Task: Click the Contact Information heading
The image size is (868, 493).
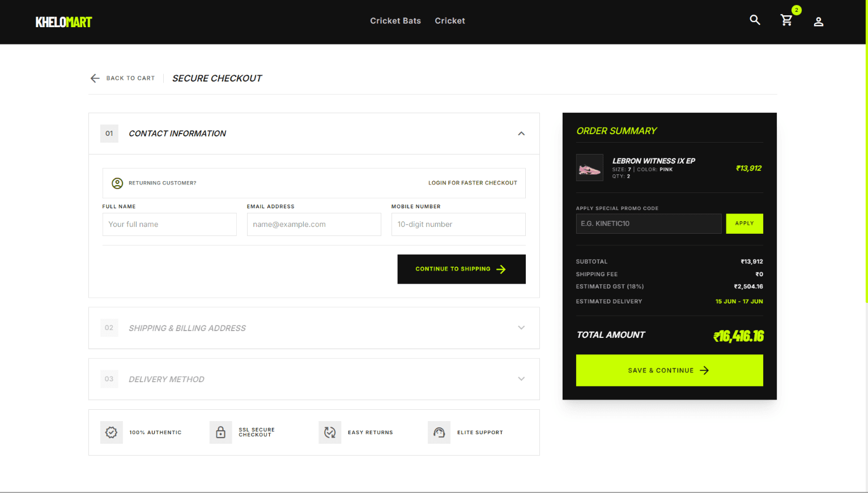Action: click(x=177, y=134)
